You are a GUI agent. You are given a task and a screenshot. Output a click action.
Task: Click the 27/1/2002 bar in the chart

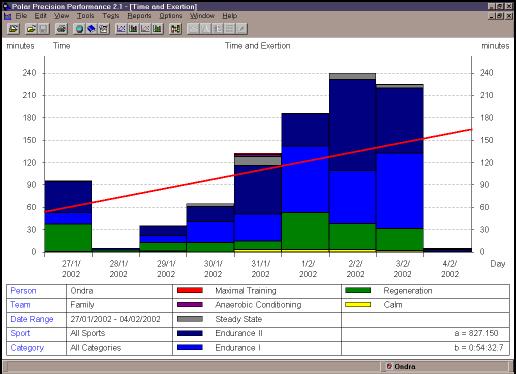(68, 216)
